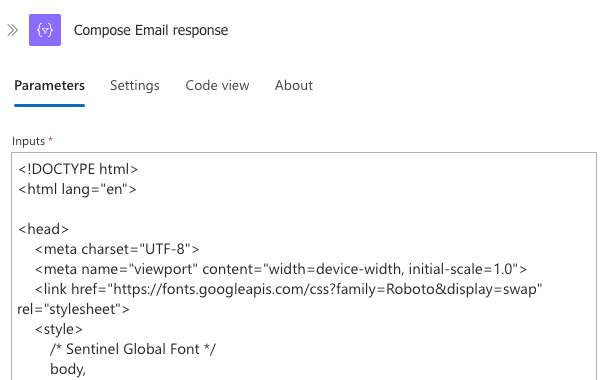
Task: Click the purple Compose action icon
Action: coord(45,30)
